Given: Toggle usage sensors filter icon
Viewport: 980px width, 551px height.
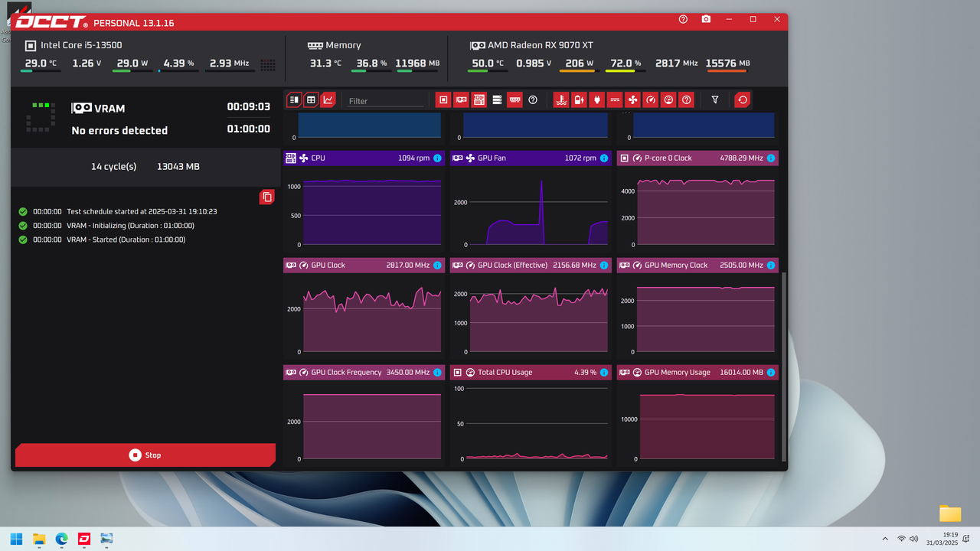Looking at the screenshot, I should (x=668, y=99).
